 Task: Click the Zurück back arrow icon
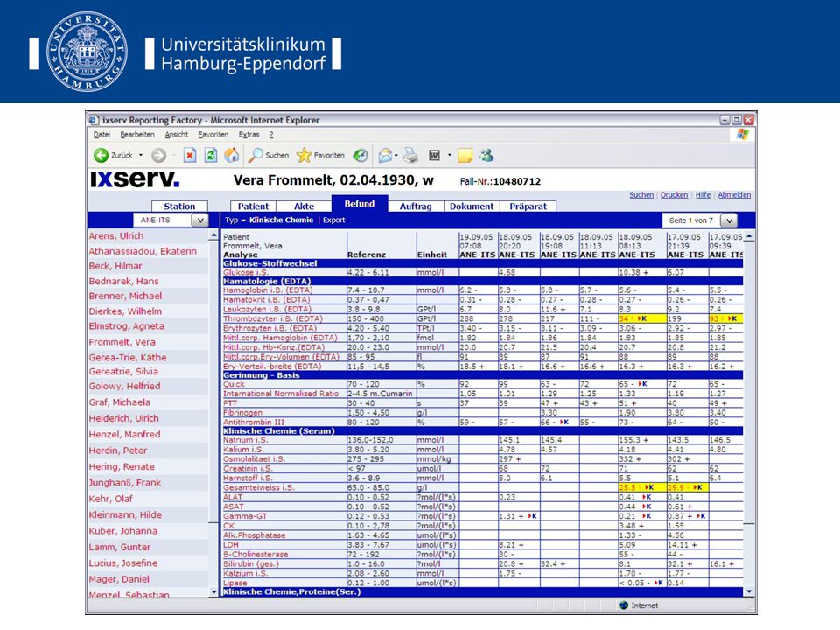tap(101, 156)
